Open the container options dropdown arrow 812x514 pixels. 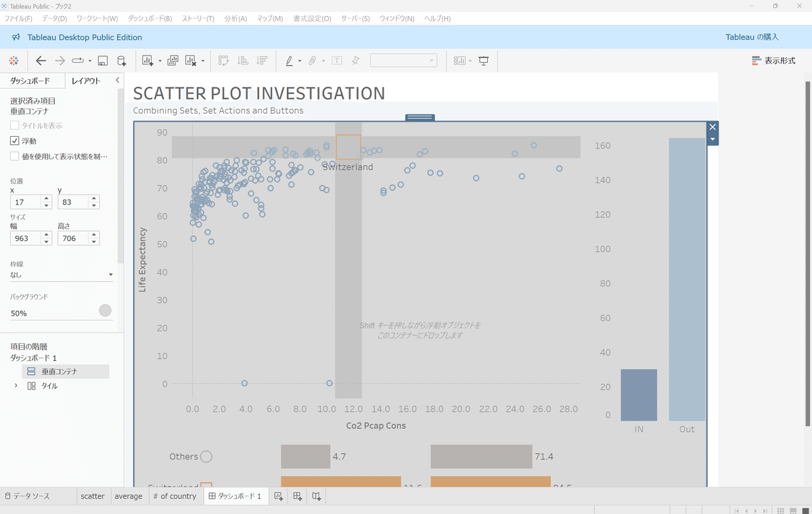[x=712, y=140]
